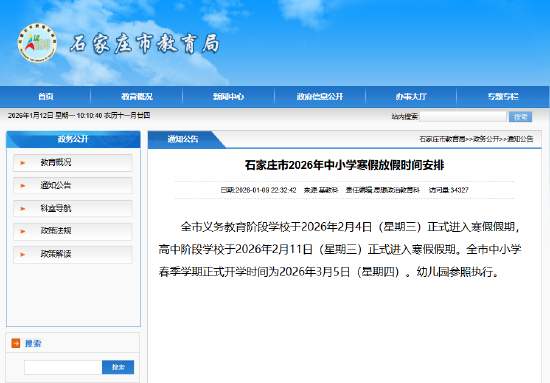The height and width of the screenshot is (383, 550).
Task: Click the orange arrow beside 教育概况 in sidebar
Action: point(23,163)
